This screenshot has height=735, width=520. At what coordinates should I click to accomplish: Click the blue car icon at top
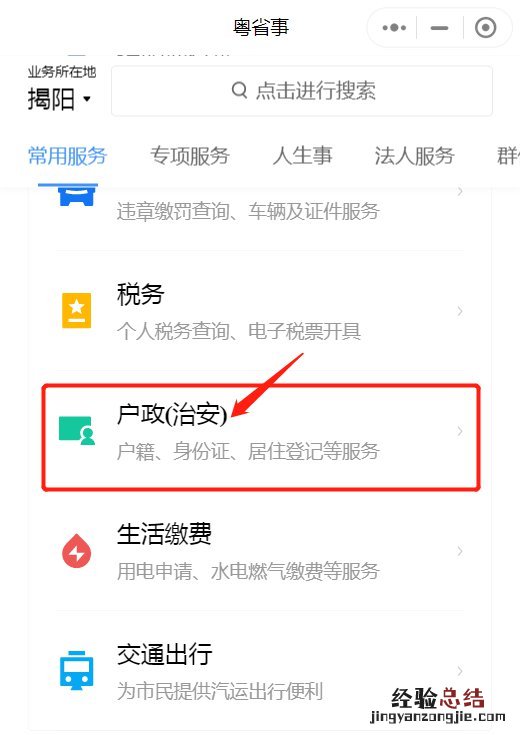(x=76, y=195)
